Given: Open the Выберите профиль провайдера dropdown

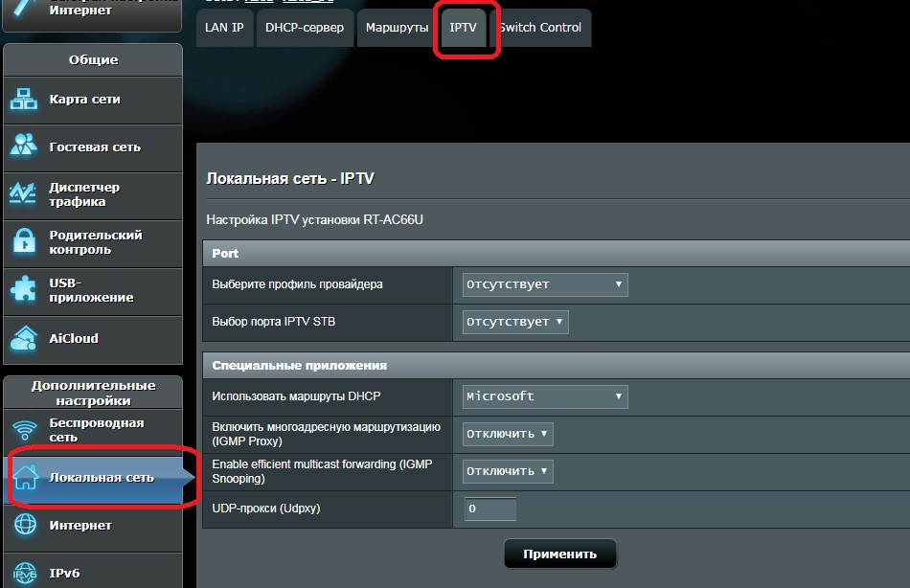Looking at the screenshot, I should pyautogui.click(x=545, y=284).
